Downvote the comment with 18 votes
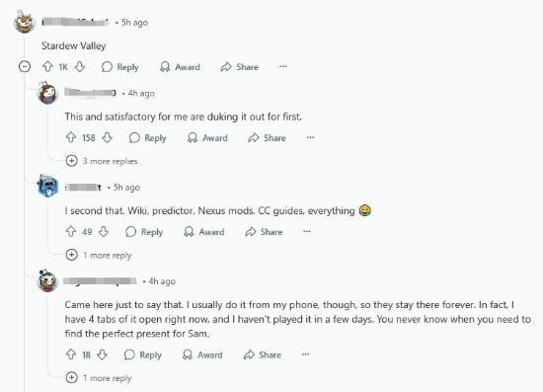This screenshot has width=543, height=392. 102,354
